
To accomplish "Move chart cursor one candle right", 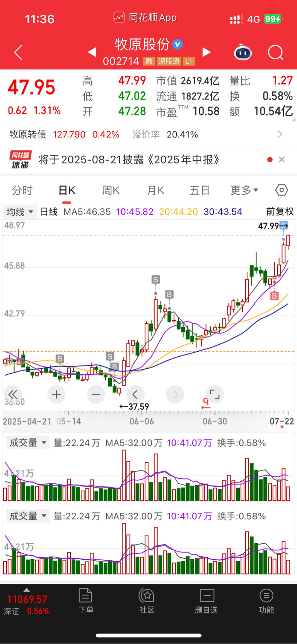I will pyautogui.click(x=175, y=395).
